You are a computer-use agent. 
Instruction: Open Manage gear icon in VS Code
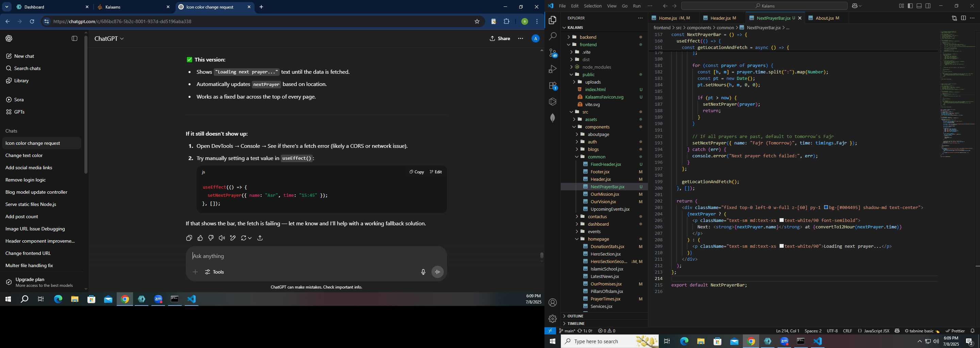pos(553,319)
